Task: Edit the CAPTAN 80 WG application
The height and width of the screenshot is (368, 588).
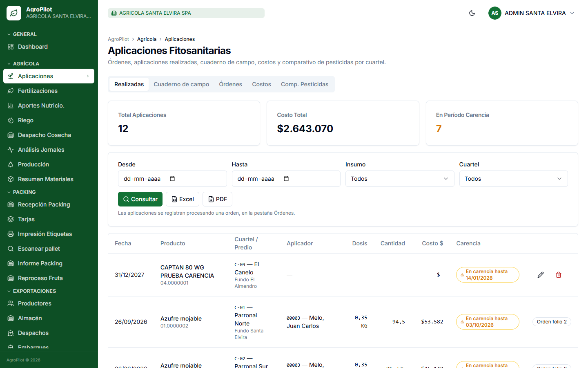Action: [541, 275]
